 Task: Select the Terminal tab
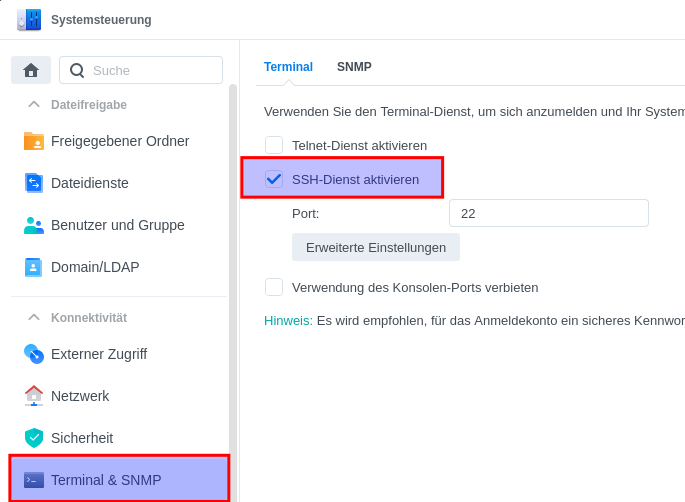click(x=288, y=67)
